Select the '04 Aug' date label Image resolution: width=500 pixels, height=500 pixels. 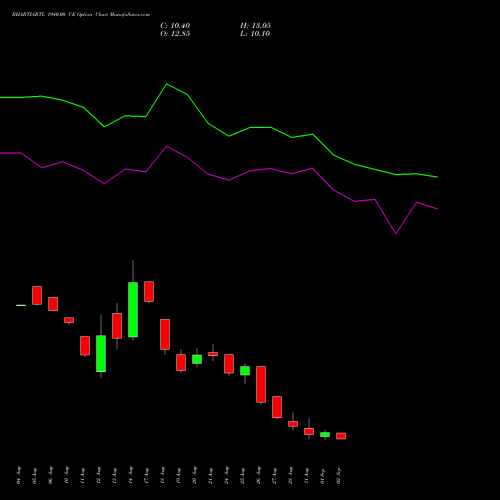tap(19, 475)
